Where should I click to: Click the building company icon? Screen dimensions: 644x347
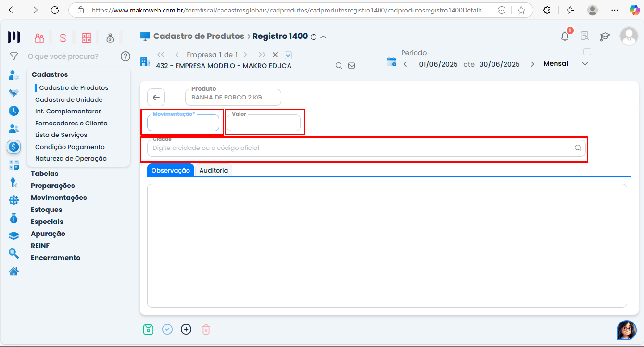click(145, 62)
